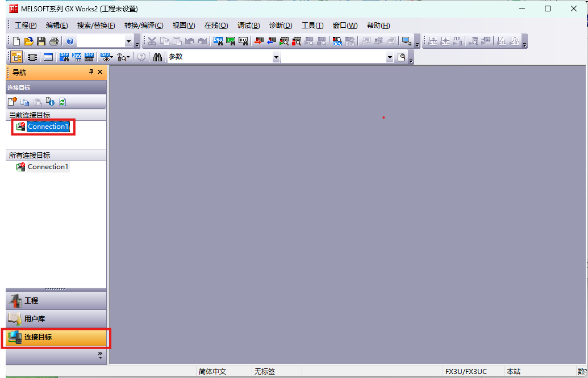Click the green refresh current connection icon
The width and height of the screenshot is (588, 378).
coord(62,102)
